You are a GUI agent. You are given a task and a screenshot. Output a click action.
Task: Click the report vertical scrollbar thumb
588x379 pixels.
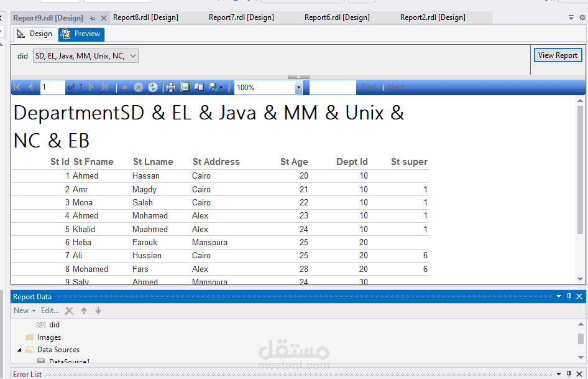pos(580,170)
